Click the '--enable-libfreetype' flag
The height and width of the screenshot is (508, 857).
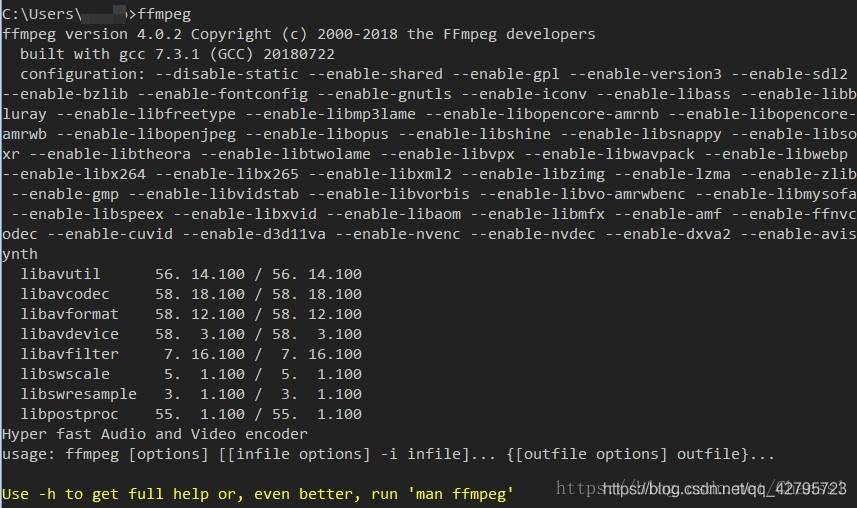click(146, 114)
